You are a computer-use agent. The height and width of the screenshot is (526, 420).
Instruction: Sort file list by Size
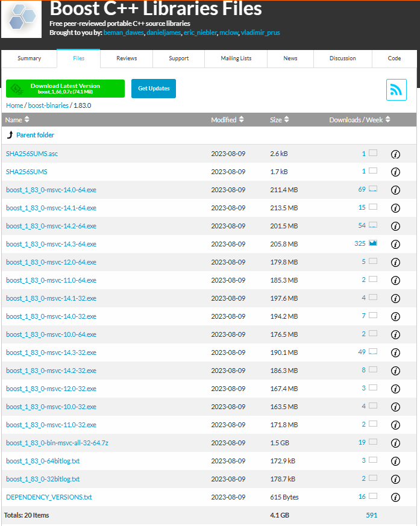[280, 120]
